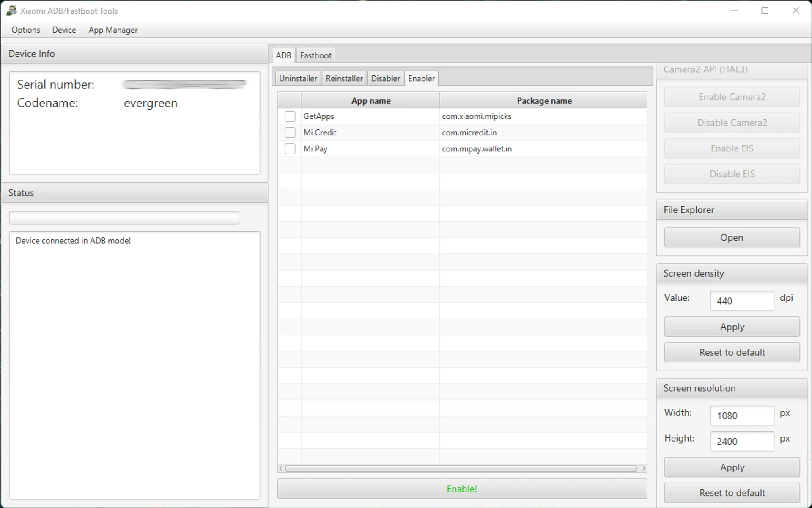
Task: Focus the dpi value field showing 440
Action: pyautogui.click(x=742, y=301)
